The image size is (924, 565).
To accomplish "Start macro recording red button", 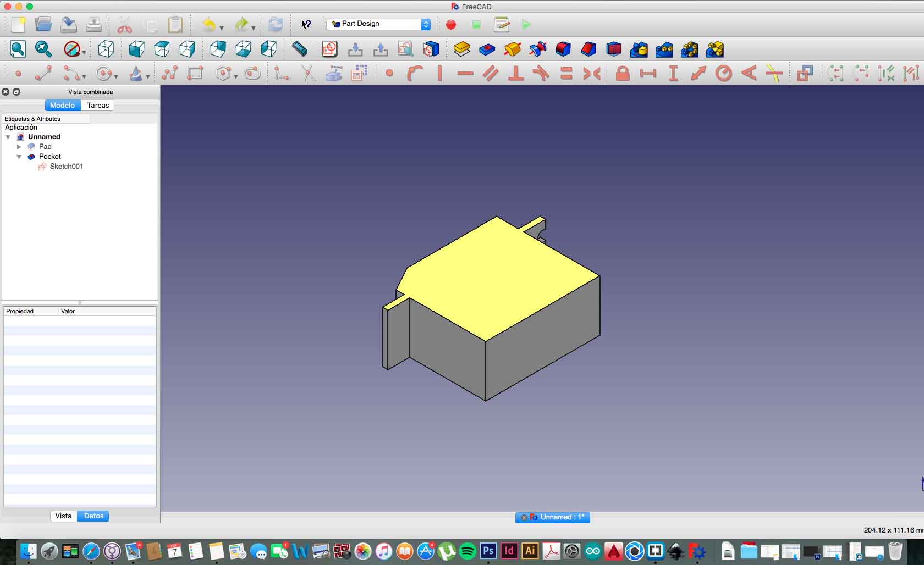I will coord(451,25).
